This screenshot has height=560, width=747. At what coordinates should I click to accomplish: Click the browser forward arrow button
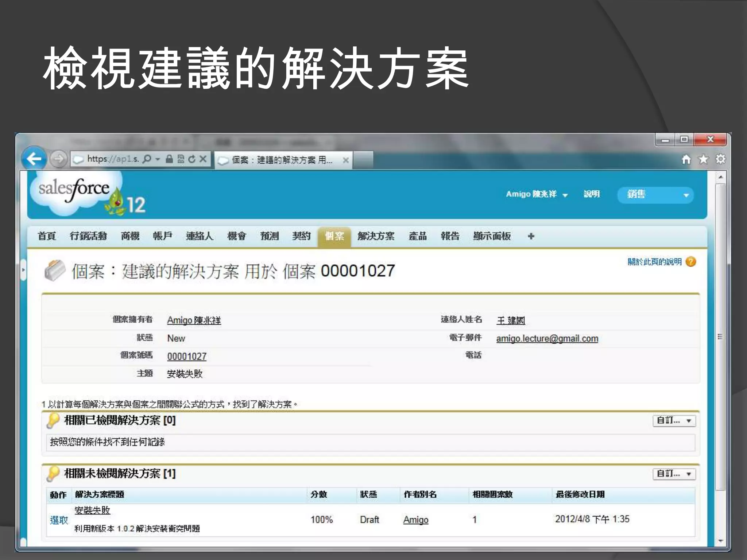58,159
